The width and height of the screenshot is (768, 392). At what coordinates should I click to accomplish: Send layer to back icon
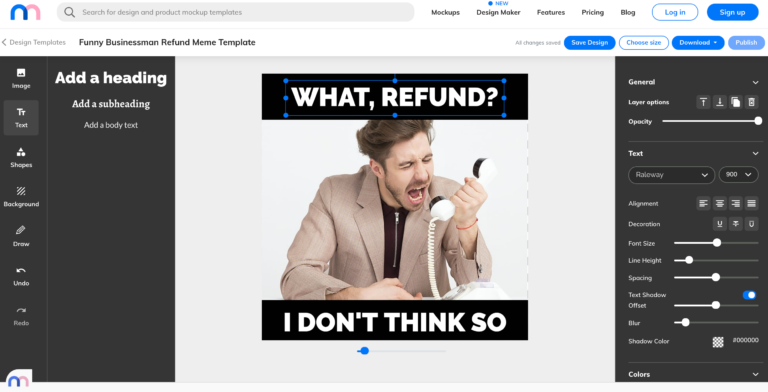pyautogui.click(x=720, y=102)
